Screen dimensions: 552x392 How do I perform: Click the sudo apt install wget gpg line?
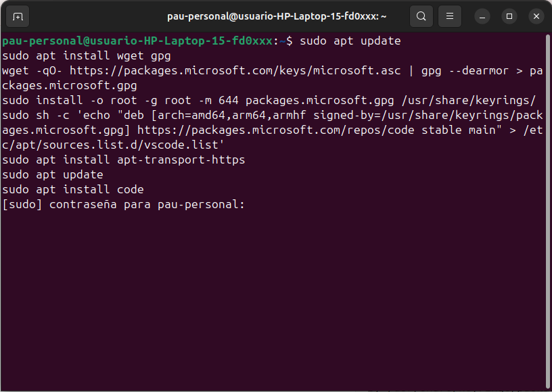pos(87,56)
